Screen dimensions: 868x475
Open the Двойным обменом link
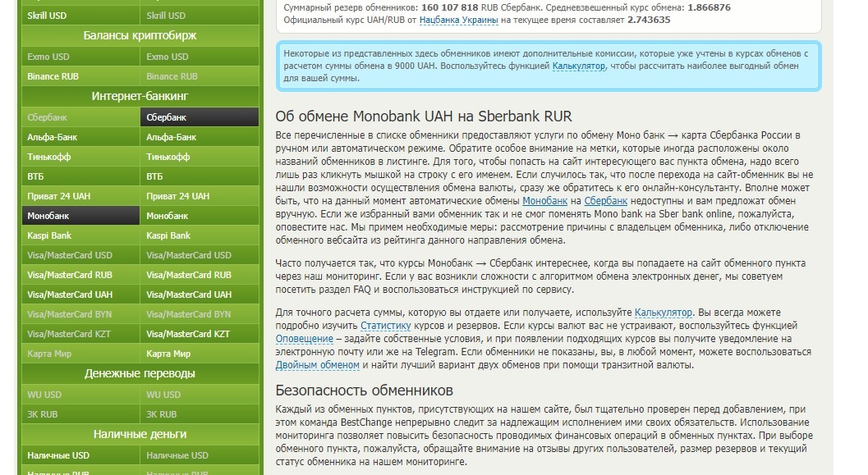click(318, 365)
